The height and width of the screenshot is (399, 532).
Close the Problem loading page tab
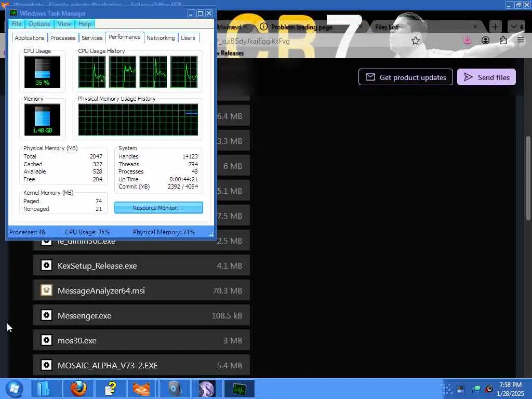360,26
